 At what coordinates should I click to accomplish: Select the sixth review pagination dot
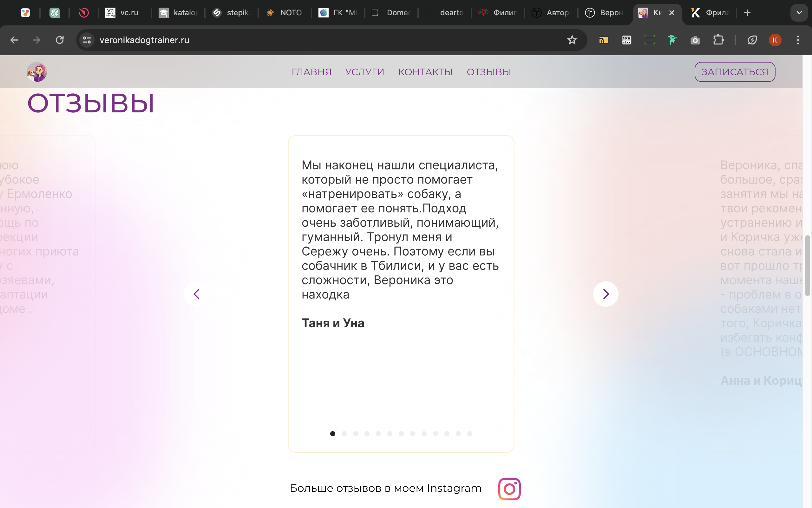390,434
